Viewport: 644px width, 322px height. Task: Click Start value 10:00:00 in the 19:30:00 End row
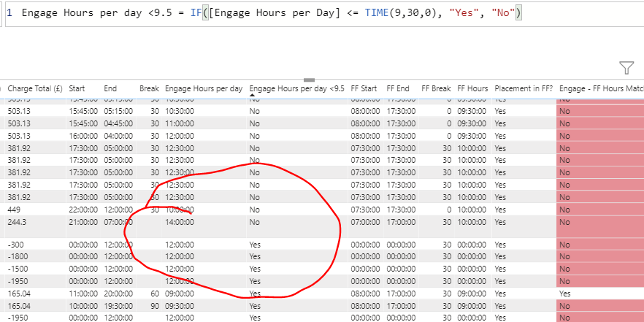pos(83,305)
